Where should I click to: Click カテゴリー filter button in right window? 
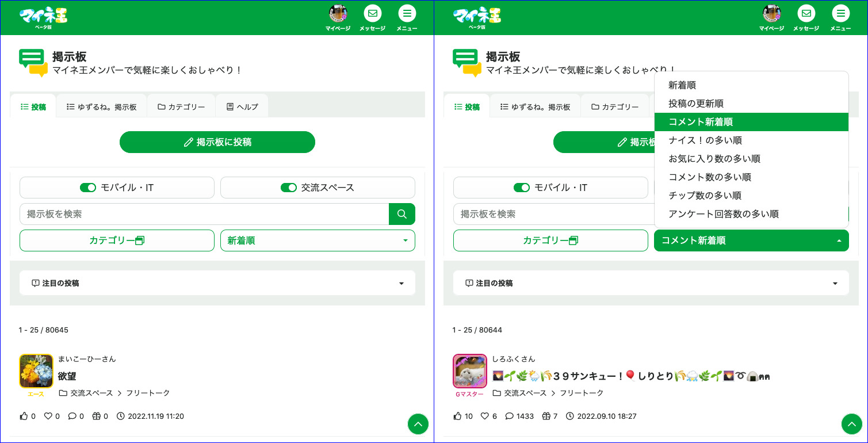pos(550,240)
